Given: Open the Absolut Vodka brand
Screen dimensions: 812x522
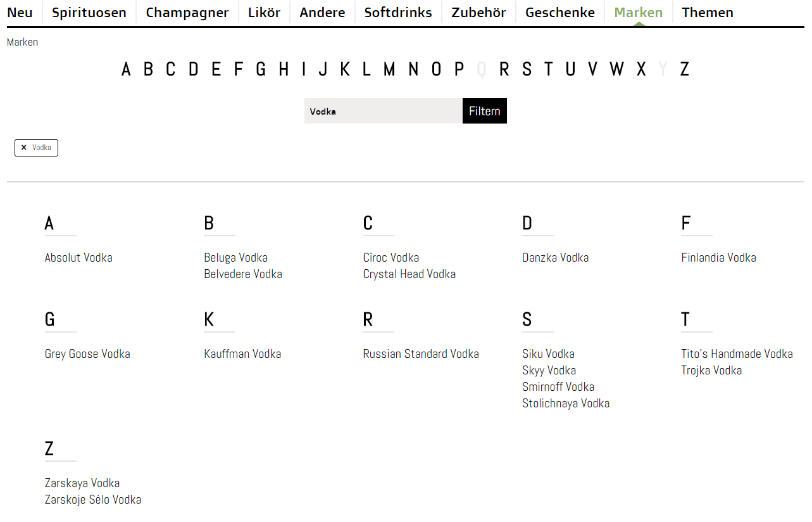Looking at the screenshot, I should click(78, 257).
